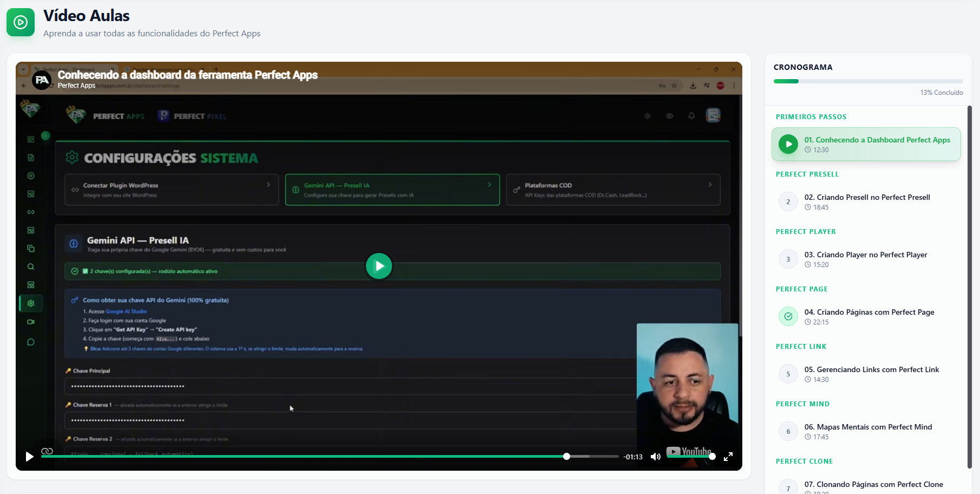The height and width of the screenshot is (494, 980).
Task: Select the settings gear in the dashboard sidebar
Action: (x=31, y=303)
